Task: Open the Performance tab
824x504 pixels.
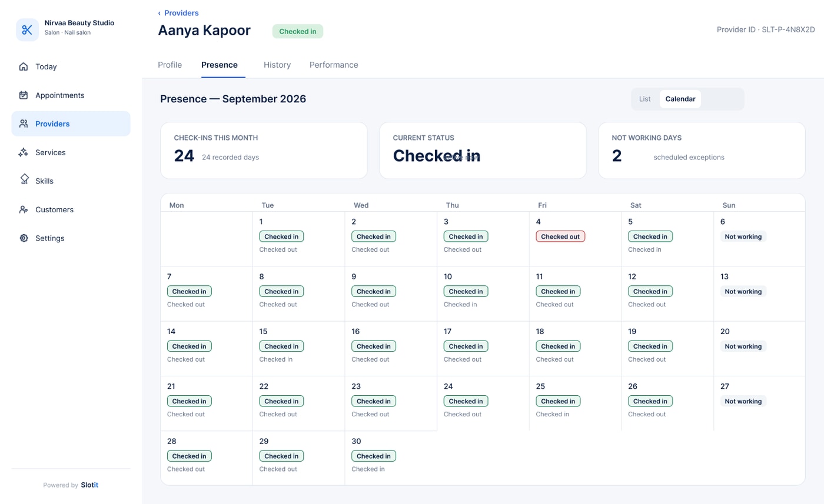Action: pyautogui.click(x=334, y=65)
